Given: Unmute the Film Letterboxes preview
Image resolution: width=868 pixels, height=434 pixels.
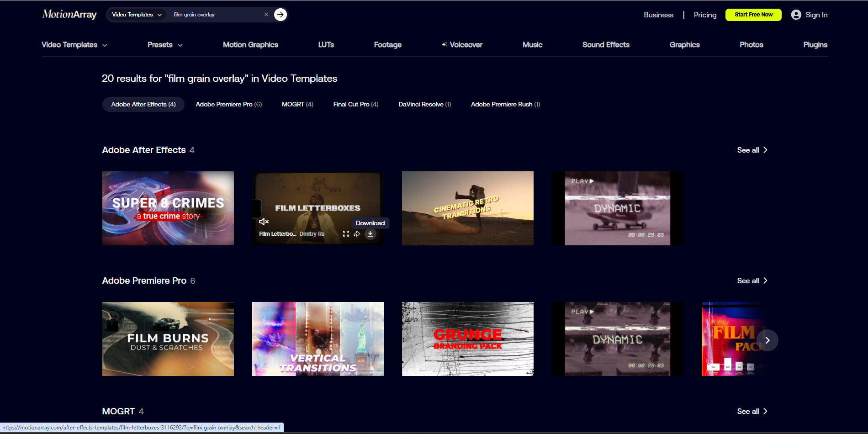Looking at the screenshot, I should click(264, 222).
